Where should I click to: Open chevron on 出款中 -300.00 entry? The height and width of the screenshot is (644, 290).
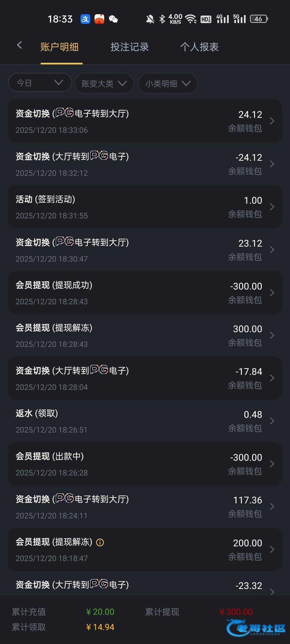pyautogui.click(x=272, y=464)
